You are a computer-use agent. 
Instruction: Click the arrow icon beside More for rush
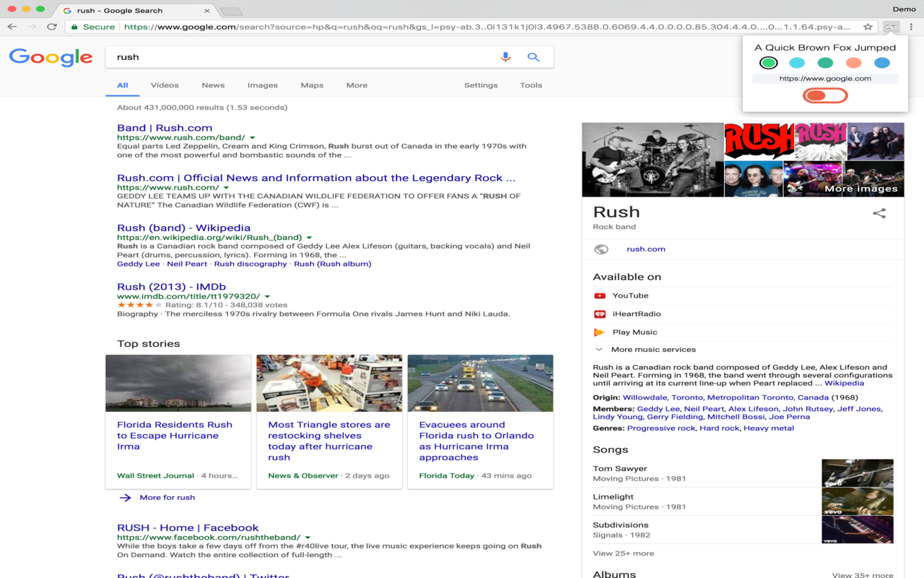(x=125, y=498)
